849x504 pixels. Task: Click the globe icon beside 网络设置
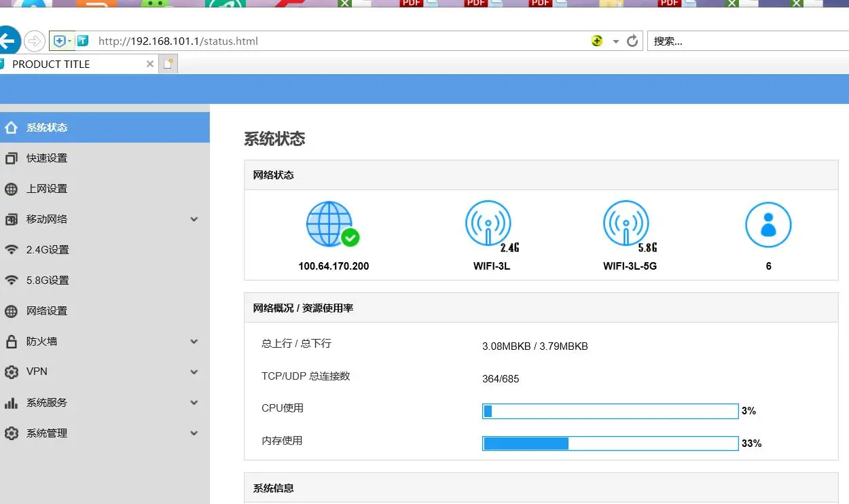coord(11,311)
